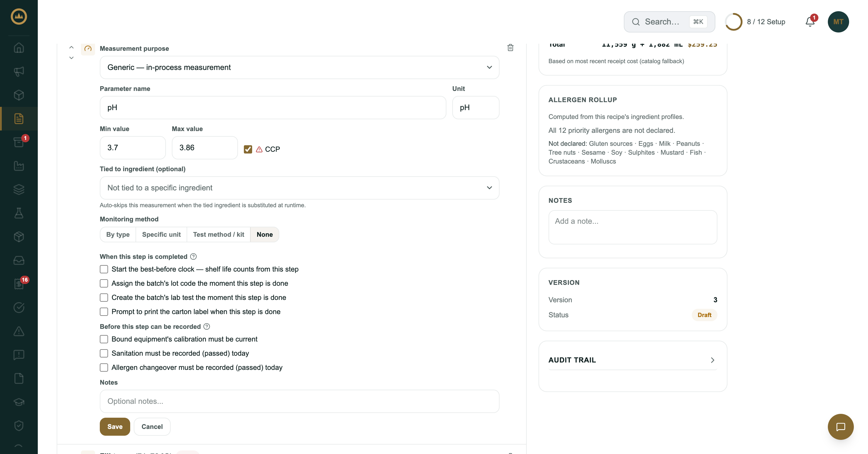Require sanitation recorded (passed) today

104,353
